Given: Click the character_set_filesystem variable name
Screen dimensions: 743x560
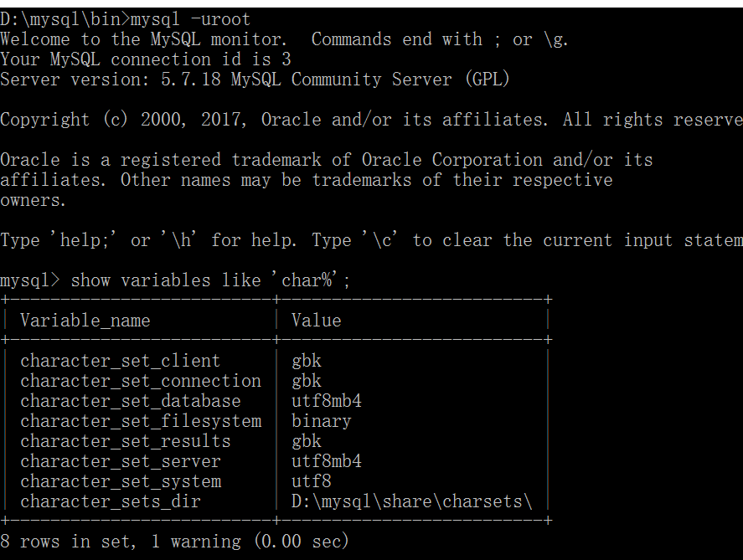Looking at the screenshot, I should click(x=141, y=421).
